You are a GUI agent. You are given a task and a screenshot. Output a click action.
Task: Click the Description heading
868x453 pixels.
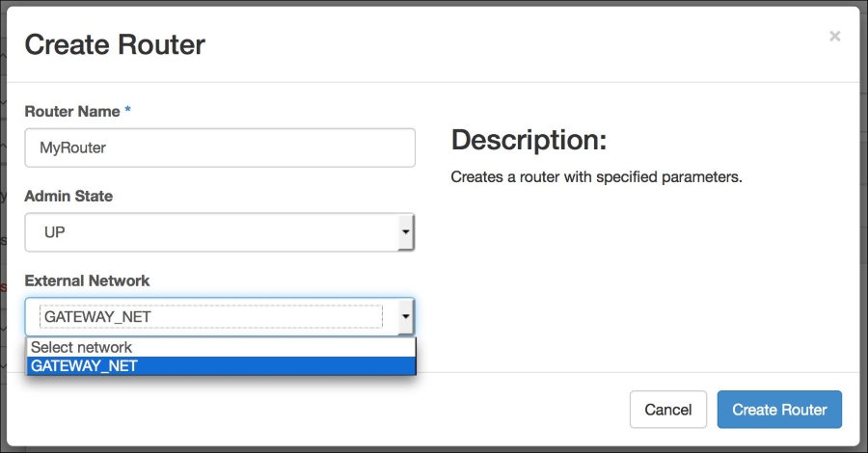(x=529, y=140)
